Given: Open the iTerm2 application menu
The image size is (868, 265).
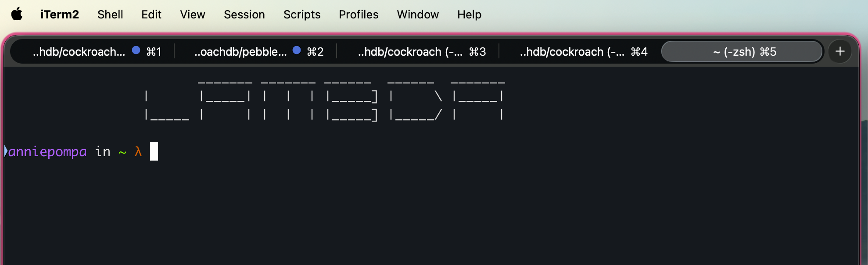Looking at the screenshot, I should click(60, 14).
